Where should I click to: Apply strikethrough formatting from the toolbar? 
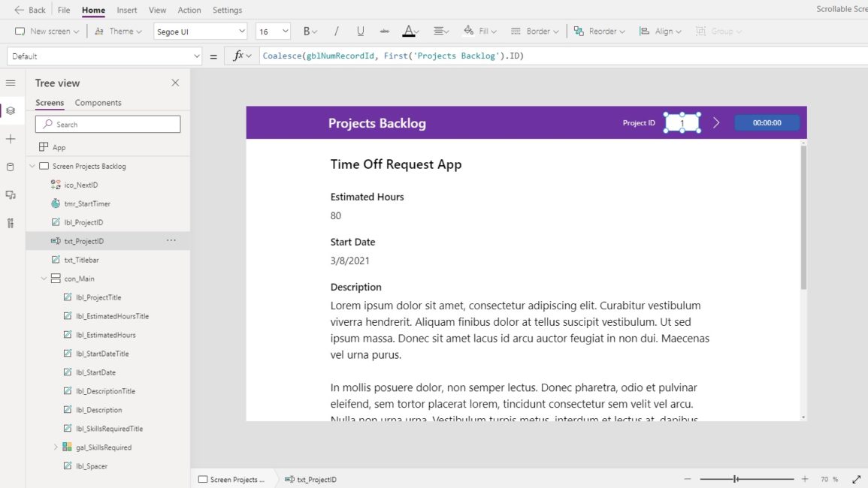pos(384,31)
